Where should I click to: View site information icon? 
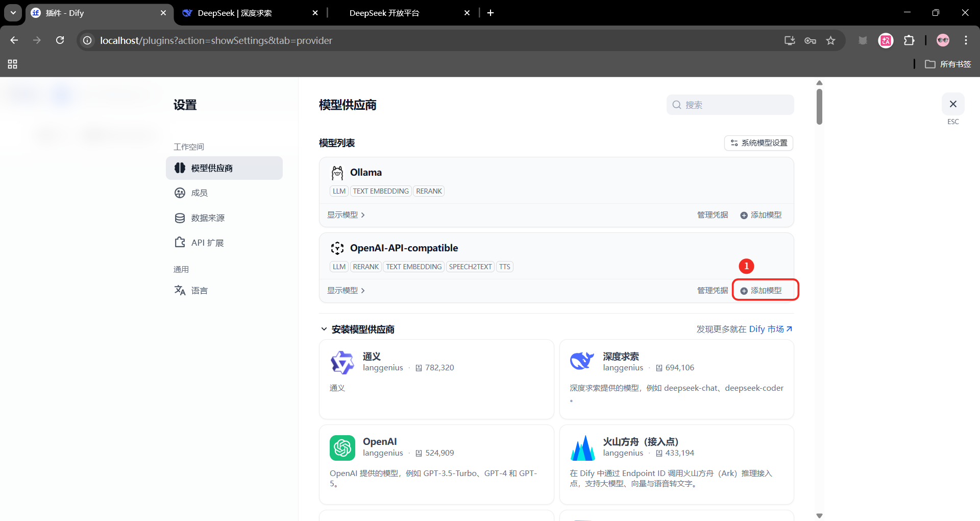(88, 40)
